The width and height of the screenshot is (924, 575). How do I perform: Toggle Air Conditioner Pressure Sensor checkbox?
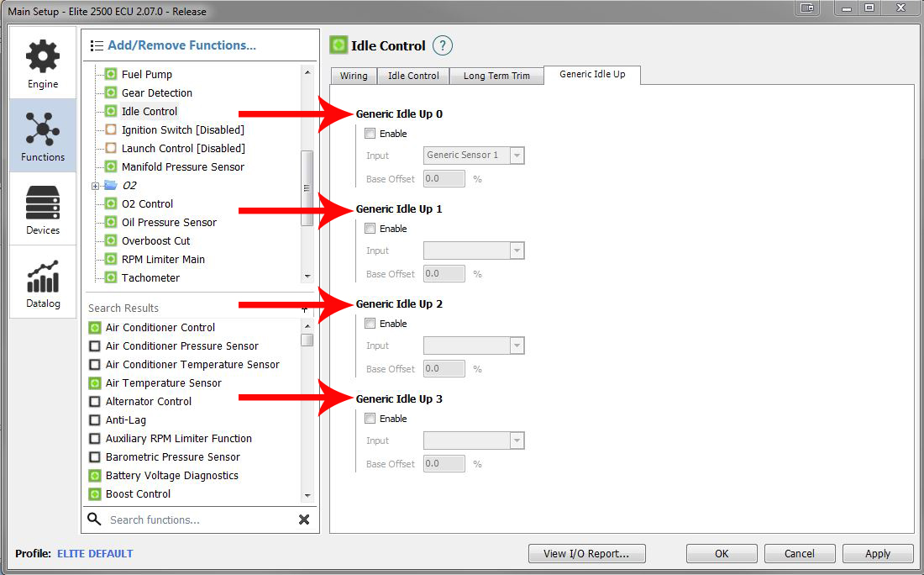(94, 346)
